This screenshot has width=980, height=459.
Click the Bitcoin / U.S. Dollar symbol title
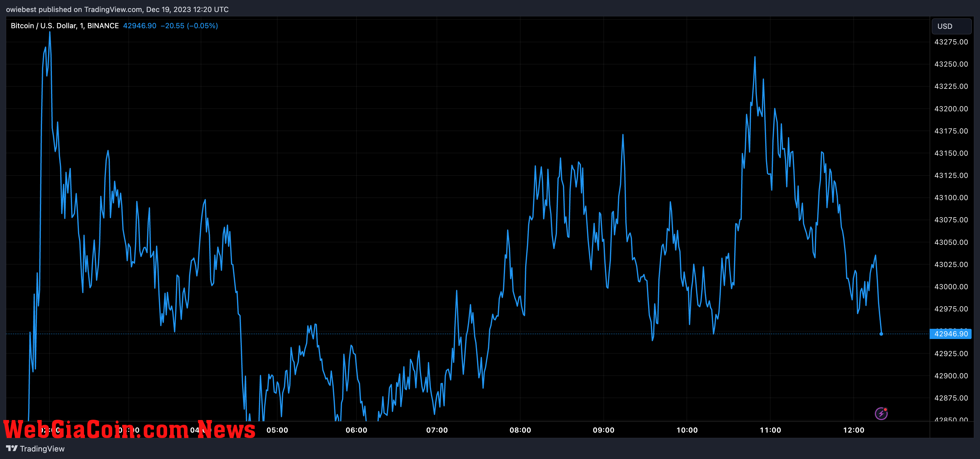pos(65,26)
